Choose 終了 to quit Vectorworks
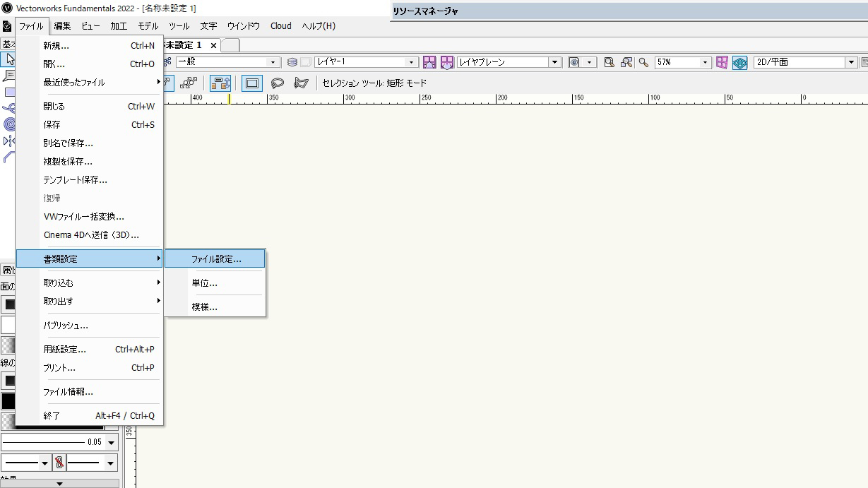This screenshot has width=868, height=488. pos(90,416)
